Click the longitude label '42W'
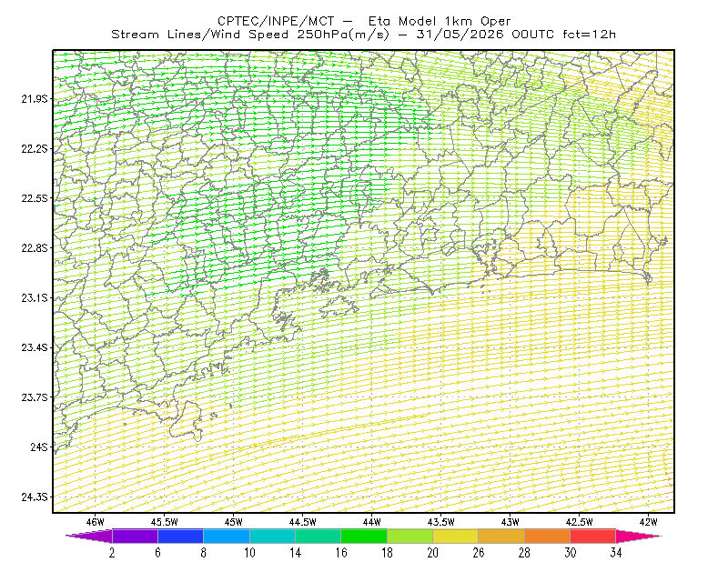Screen dimensions: 728x562 click(x=649, y=522)
